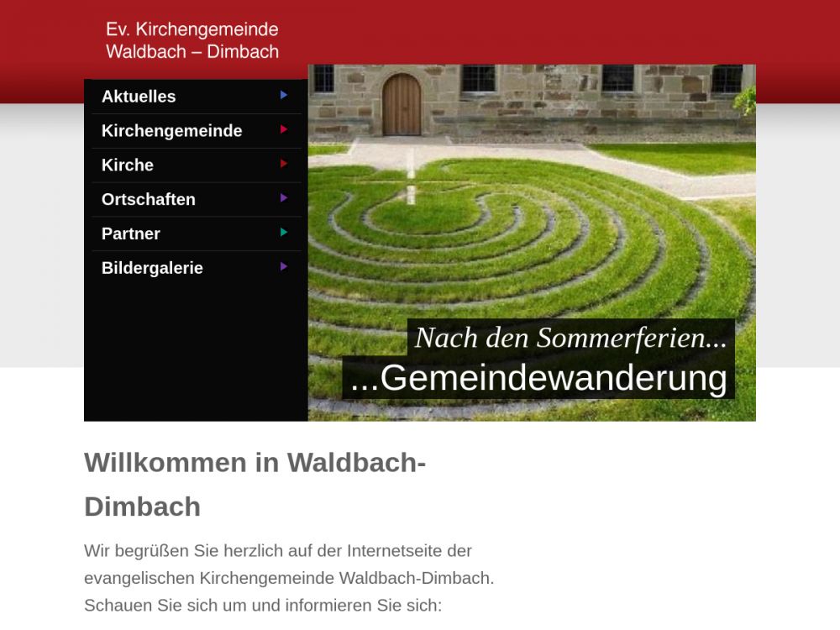Click the empty black area below Bildergalerie
This screenshot has height=630, width=840.
[196, 353]
